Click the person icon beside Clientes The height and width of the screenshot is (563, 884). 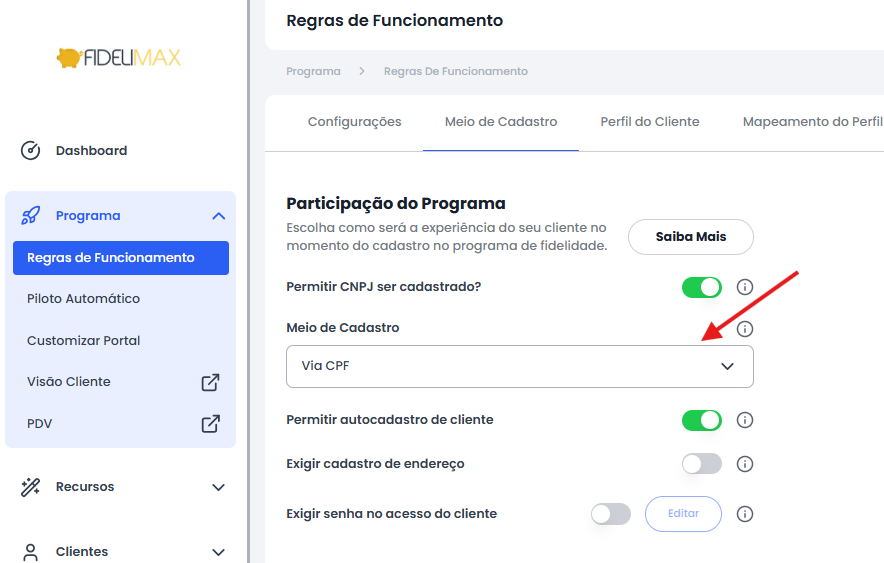coord(30,552)
